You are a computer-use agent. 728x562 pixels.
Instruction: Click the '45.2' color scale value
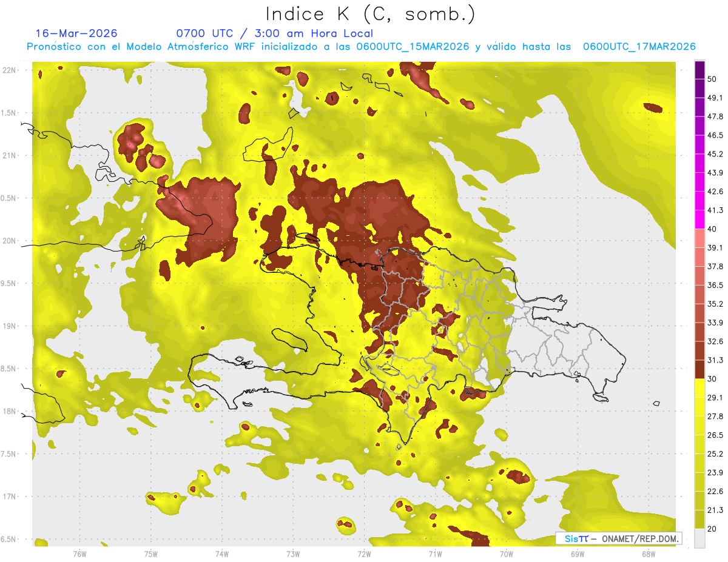click(715, 154)
